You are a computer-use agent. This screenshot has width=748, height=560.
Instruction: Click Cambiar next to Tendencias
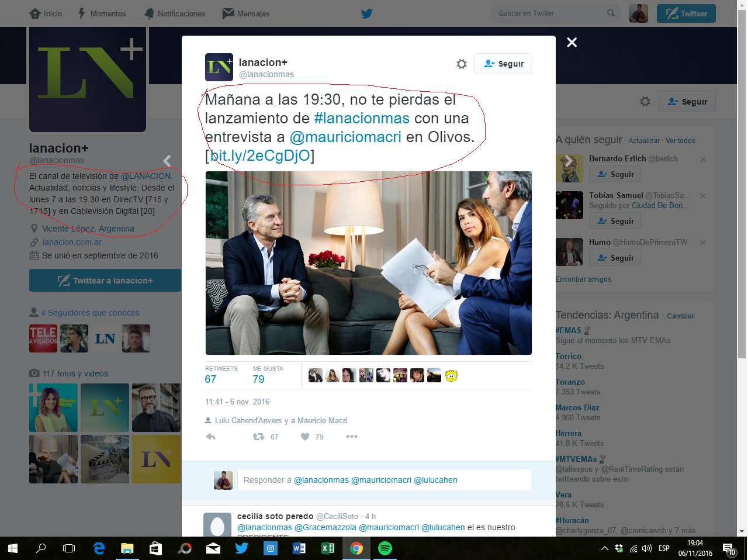tap(680, 316)
